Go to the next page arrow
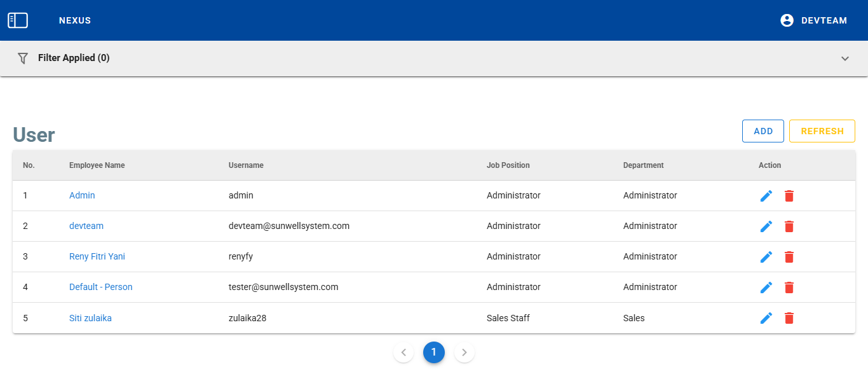 465,352
